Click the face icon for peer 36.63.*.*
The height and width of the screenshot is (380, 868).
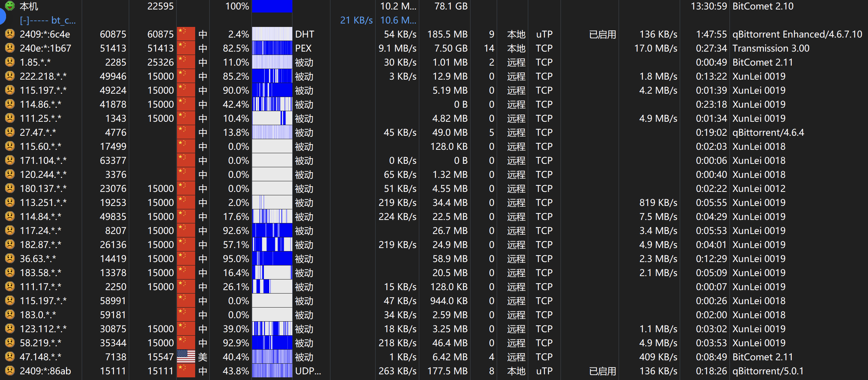click(9, 259)
